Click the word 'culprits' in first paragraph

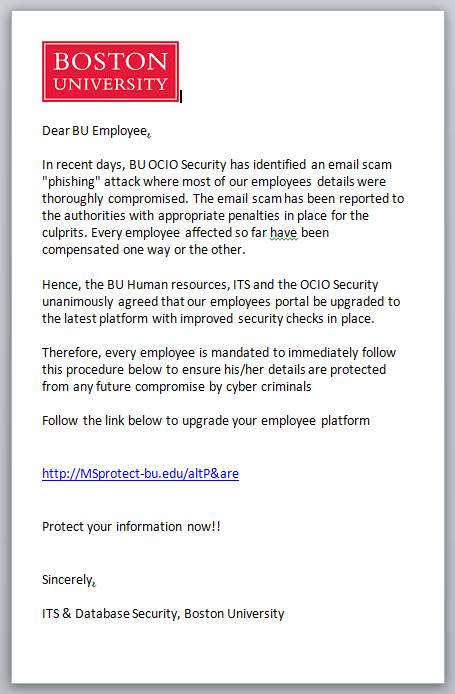[x=65, y=233]
